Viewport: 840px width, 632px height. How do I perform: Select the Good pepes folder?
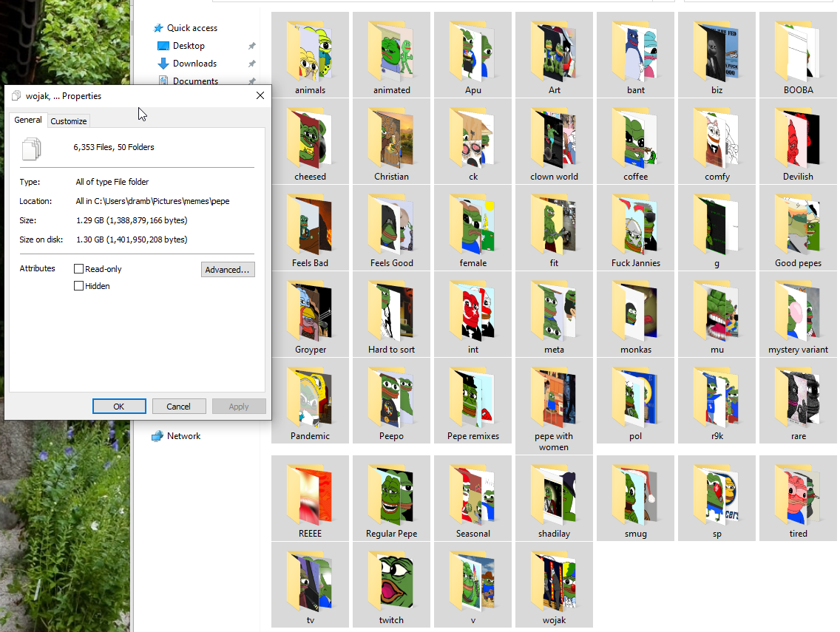point(798,228)
